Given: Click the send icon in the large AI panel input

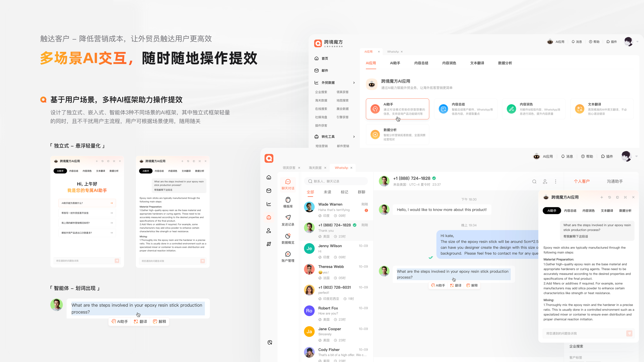Looking at the screenshot, I should 629,333.
